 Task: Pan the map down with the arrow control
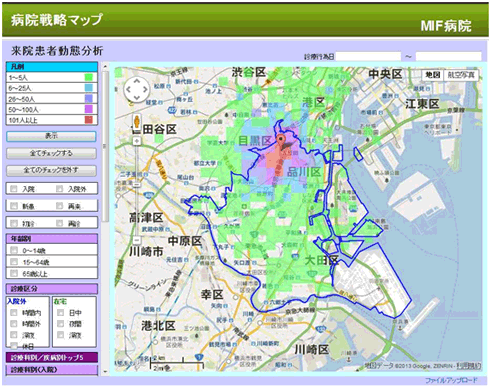point(136,97)
